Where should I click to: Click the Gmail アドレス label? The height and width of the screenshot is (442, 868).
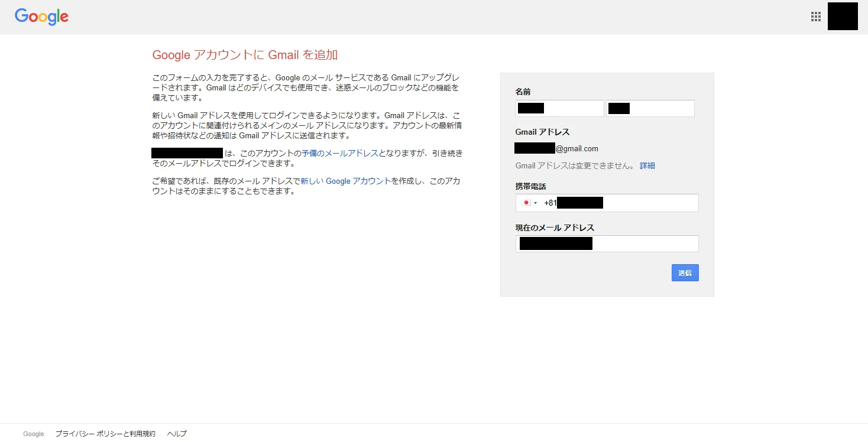click(x=542, y=132)
